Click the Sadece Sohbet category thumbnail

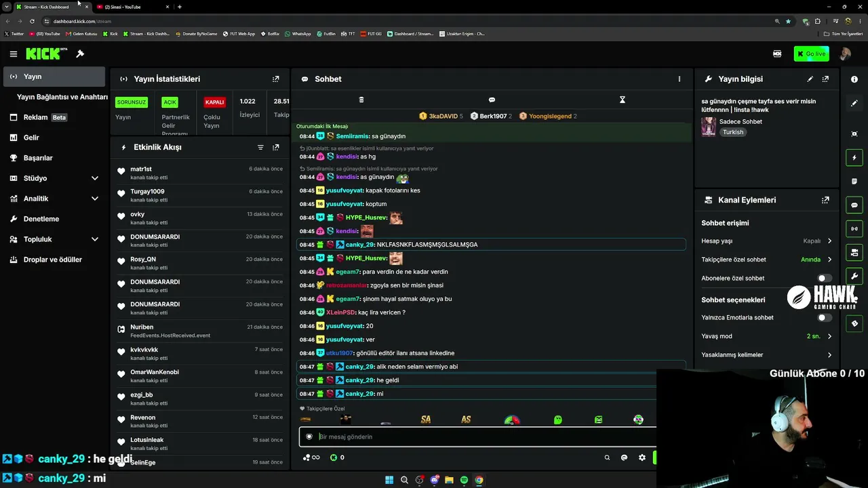[709, 127]
